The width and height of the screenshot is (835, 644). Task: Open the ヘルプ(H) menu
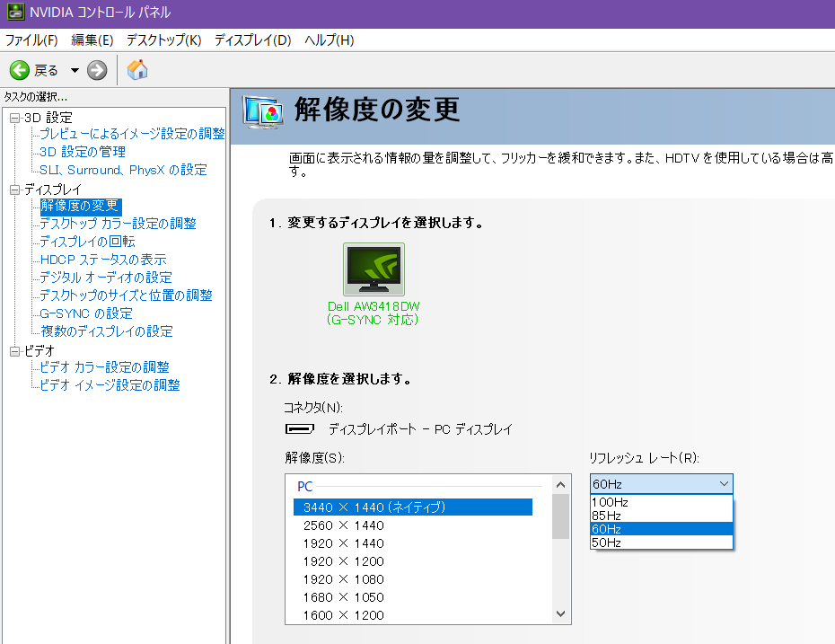[330, 40]
